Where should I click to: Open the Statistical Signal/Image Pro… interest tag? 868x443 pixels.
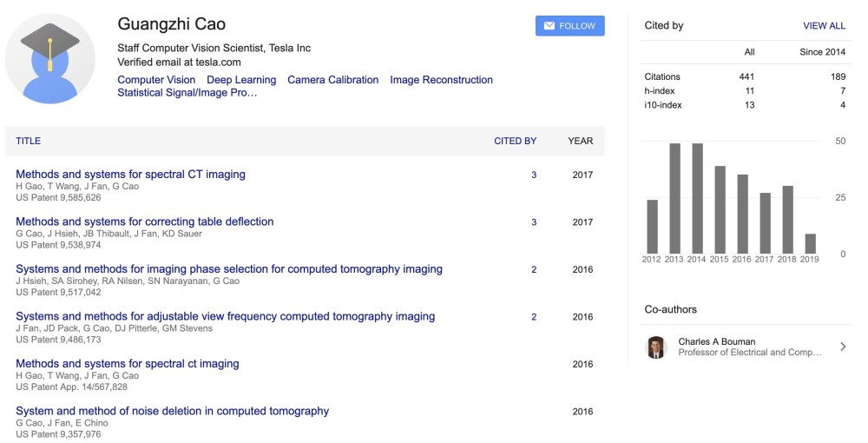(187, 92)
